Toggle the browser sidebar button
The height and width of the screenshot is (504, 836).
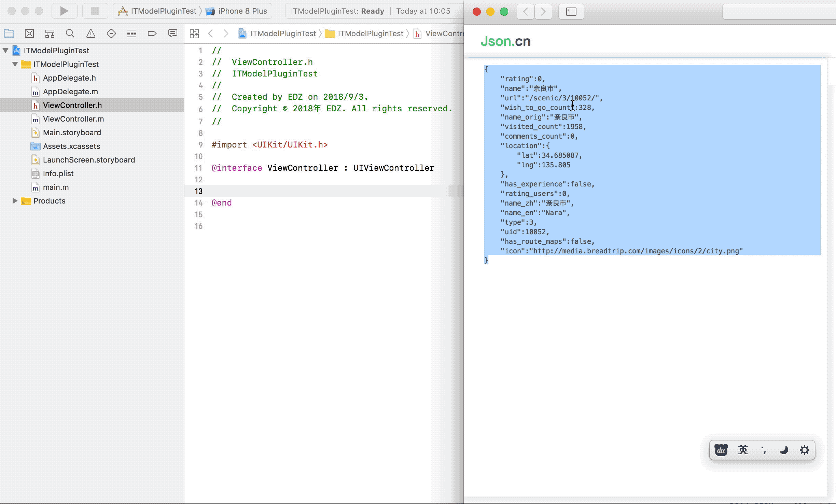571,12
